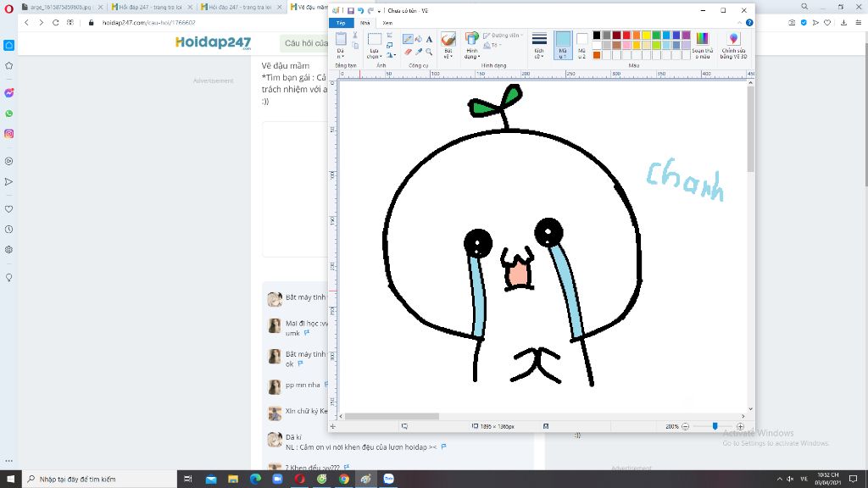The image size is (868, 488).
Task: Open the Hình dạng shapes dropdown
Action: click(471, 53)
